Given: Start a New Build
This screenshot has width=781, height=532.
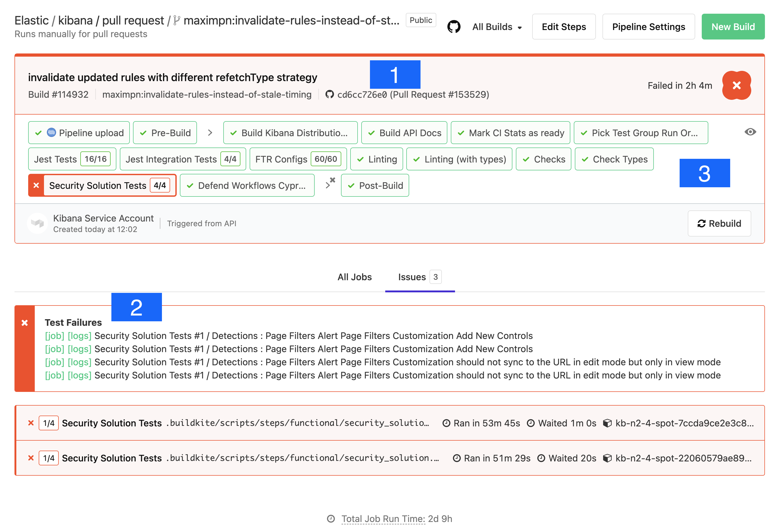Looking at the screenshot, I should point(733,27).
